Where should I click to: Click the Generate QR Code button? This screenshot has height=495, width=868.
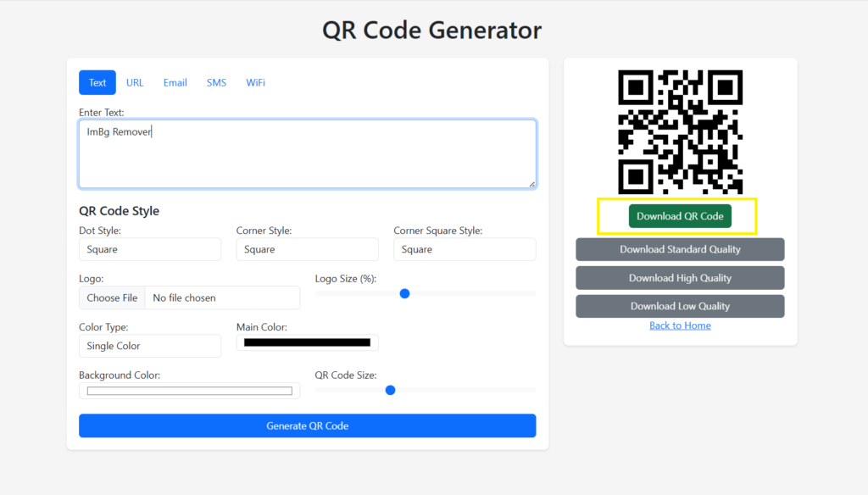[x=307, y=425]
